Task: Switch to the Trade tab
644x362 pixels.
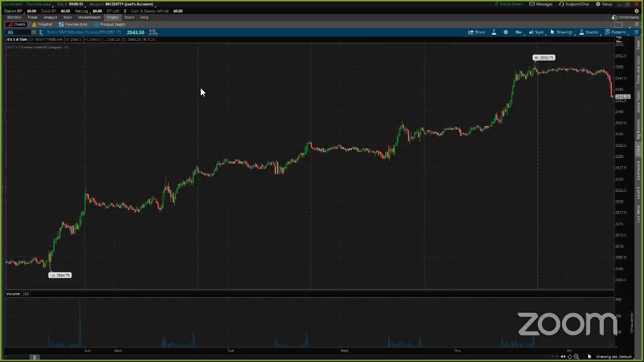Action: coord(32,17)
